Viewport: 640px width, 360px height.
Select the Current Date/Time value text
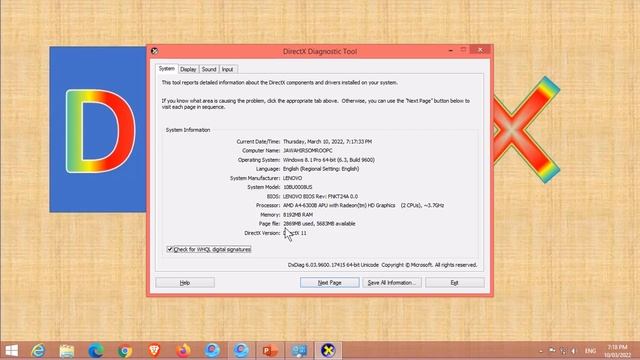click(x=327, y=142)
